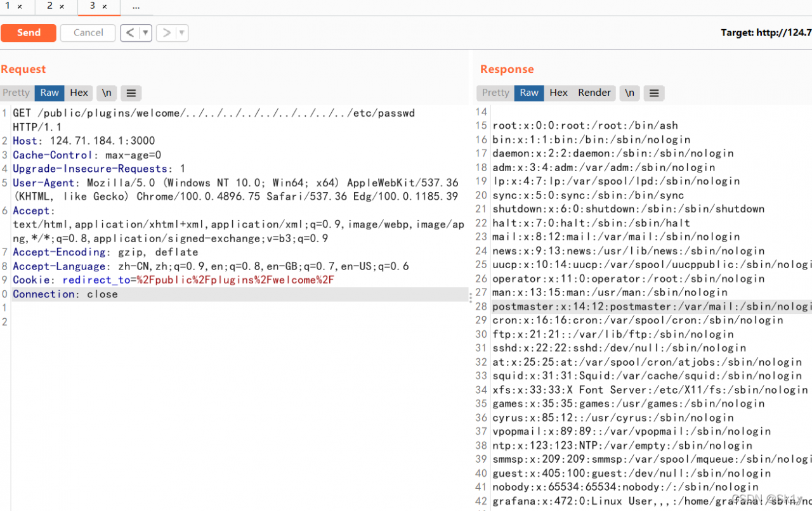Click the smmsp:x:209:209 response line
812x511 pixels.
[652, 460]
